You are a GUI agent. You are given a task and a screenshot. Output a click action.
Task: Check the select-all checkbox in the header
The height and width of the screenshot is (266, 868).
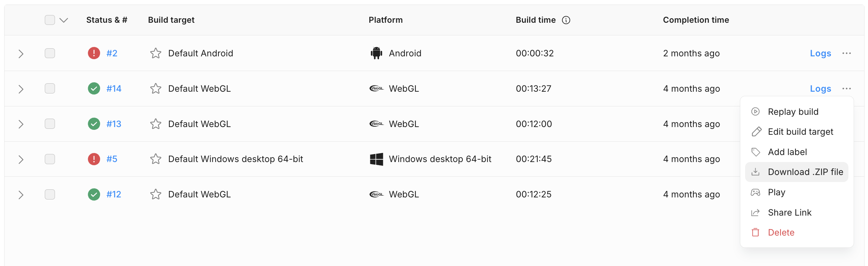click(x=50, y=20)
